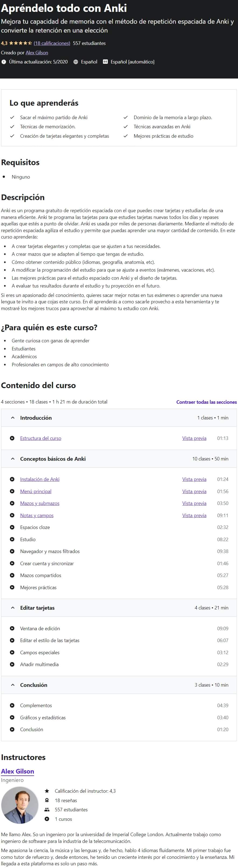Click the Campos especiales lecture title
Screen dimensions: 238x868
(40, 652)
